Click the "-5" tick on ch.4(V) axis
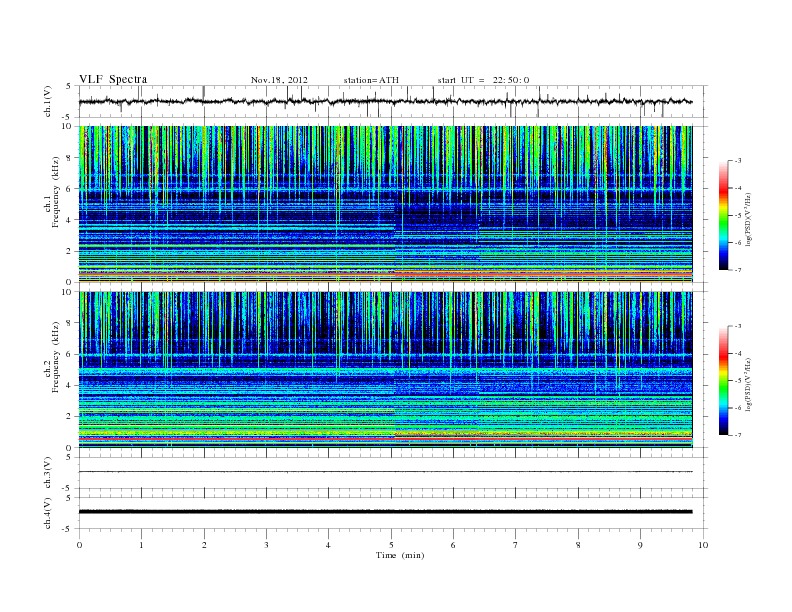 click(x=68, y=529)
